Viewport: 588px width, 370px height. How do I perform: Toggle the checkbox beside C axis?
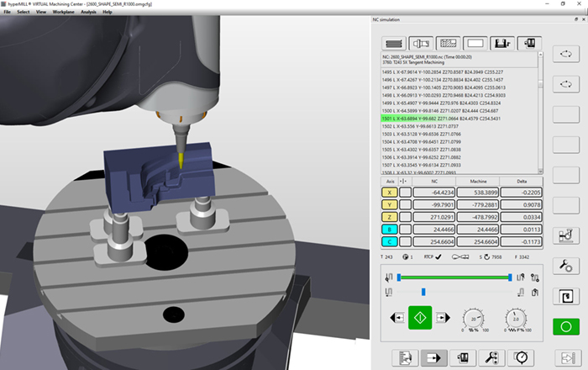click(405, 241)
